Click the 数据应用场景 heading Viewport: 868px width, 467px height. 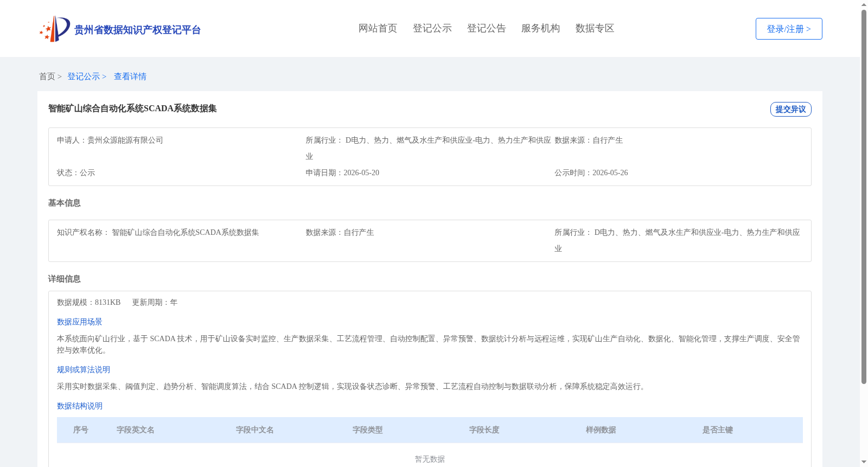click(80, 322)
